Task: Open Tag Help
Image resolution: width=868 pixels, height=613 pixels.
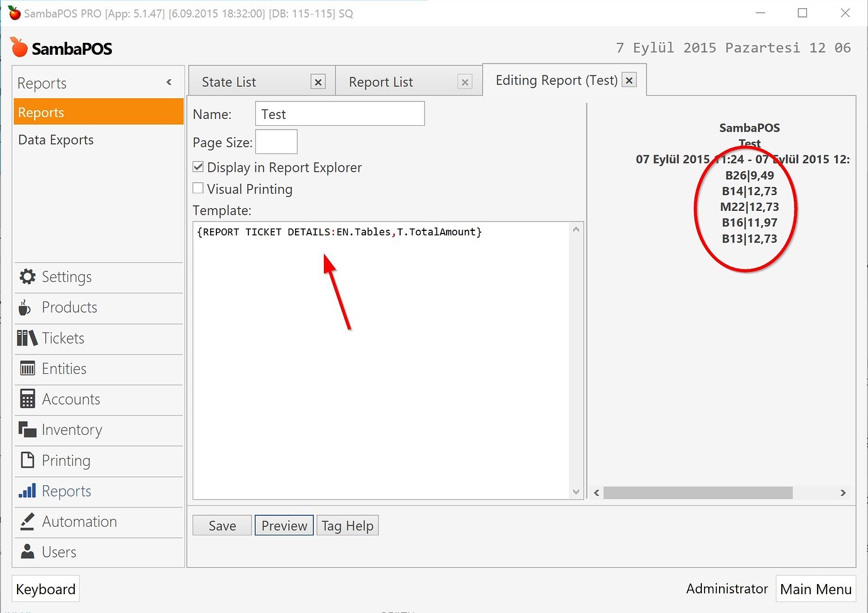Action: pos(347,525)
